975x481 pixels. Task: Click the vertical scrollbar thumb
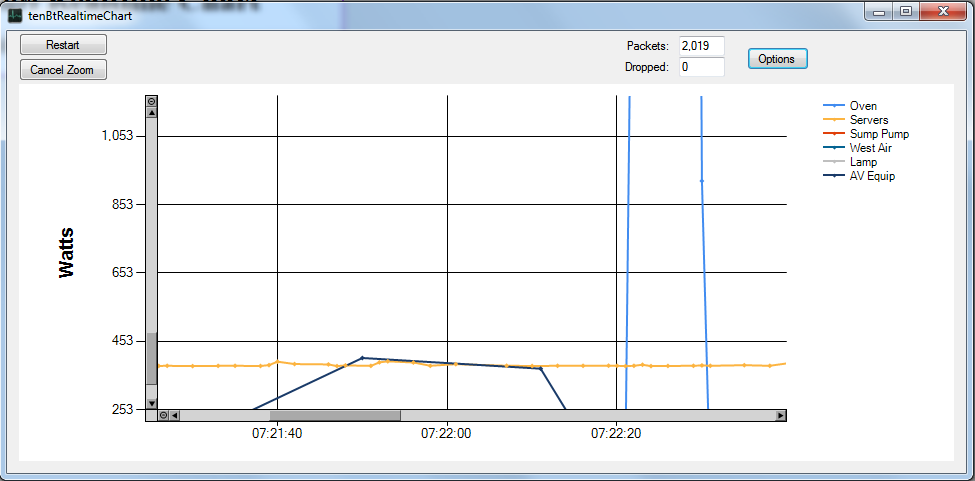click(x=152, y=358)
